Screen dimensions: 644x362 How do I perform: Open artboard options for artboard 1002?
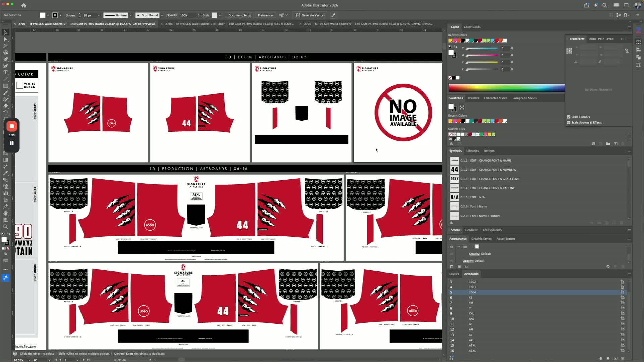tap(622, 282)
